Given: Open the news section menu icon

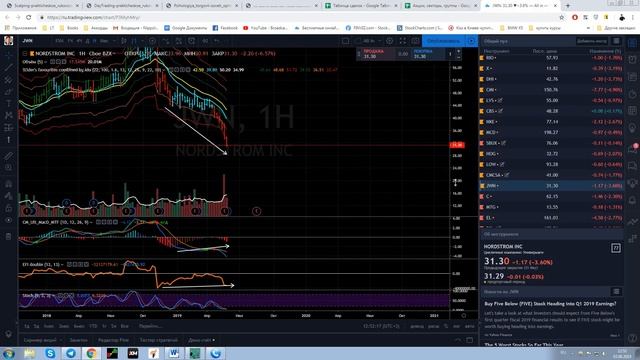Looking at the screenshot, I should tap(616, 291).
